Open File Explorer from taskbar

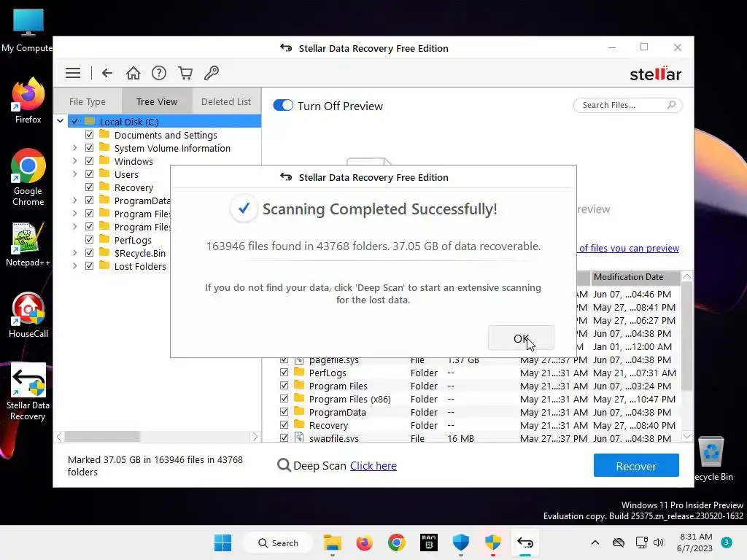(x=333, y=542)
